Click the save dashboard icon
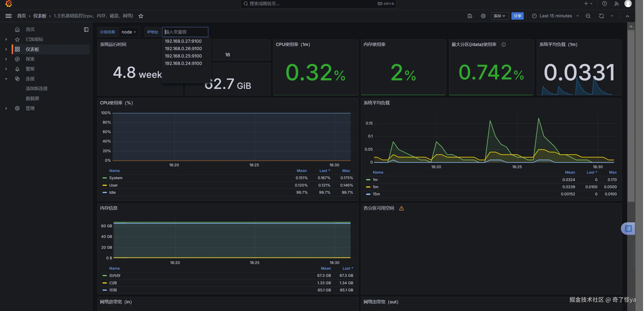 [x=470, y=16]
